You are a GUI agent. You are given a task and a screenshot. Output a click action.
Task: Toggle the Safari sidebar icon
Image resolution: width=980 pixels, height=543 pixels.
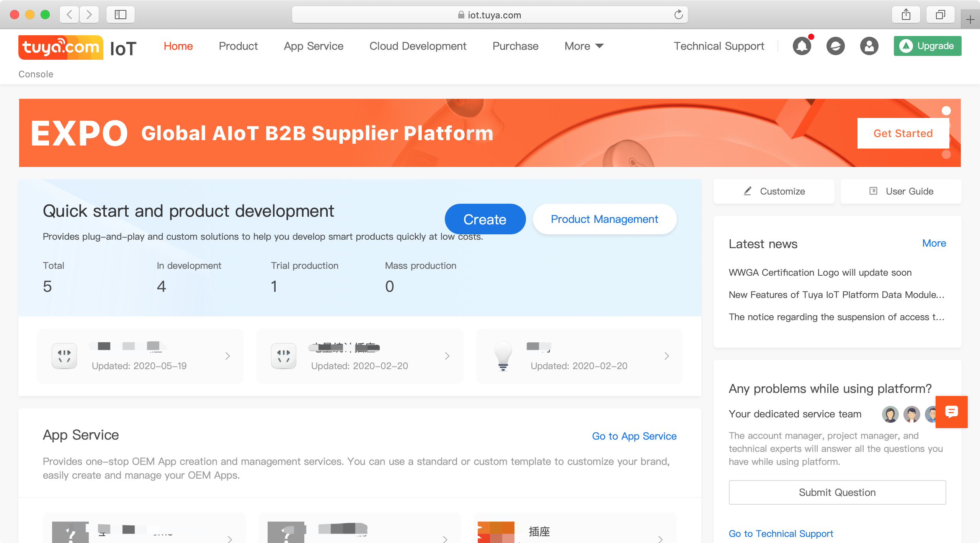click(121, 15)
